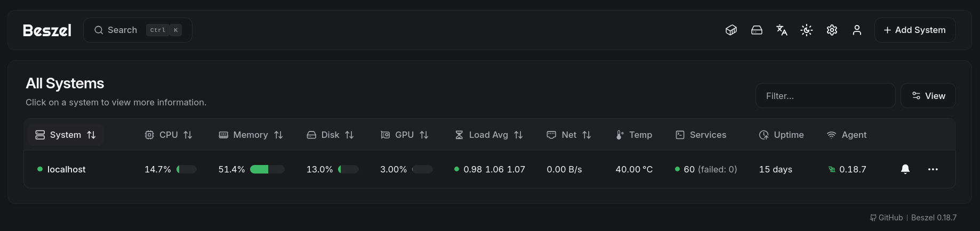Open the language translation selector
Viewport: 980px width, 231px height.
point(782,30)
